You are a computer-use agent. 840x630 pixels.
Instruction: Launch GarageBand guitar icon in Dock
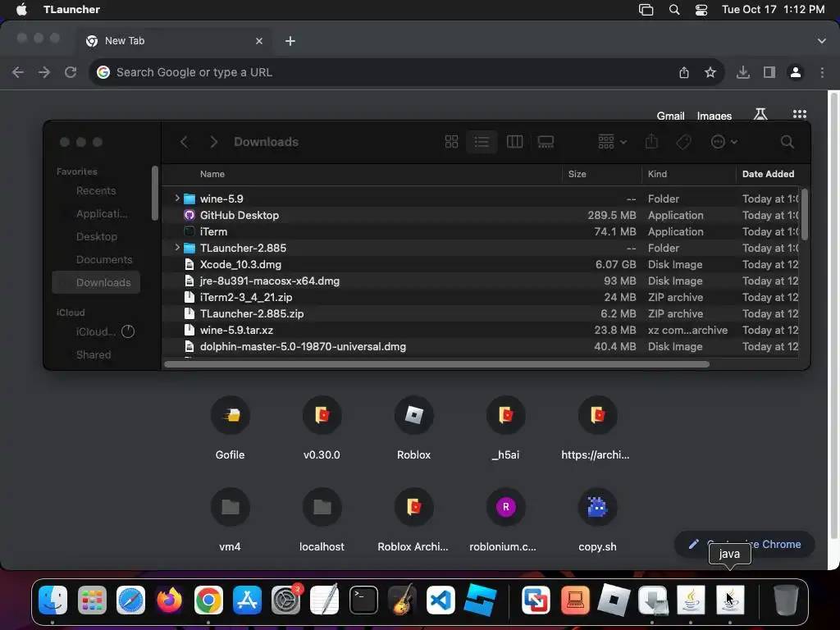coord(402,600)
